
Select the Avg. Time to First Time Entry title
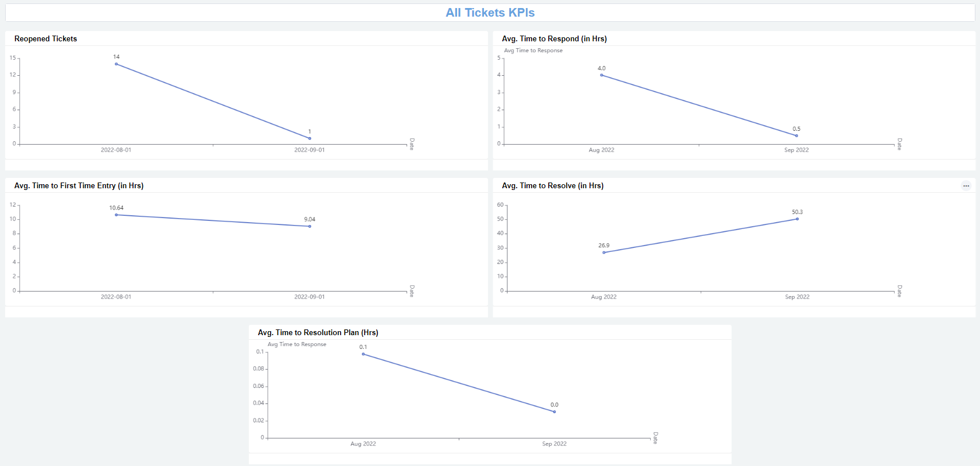[x=79, y=186]
